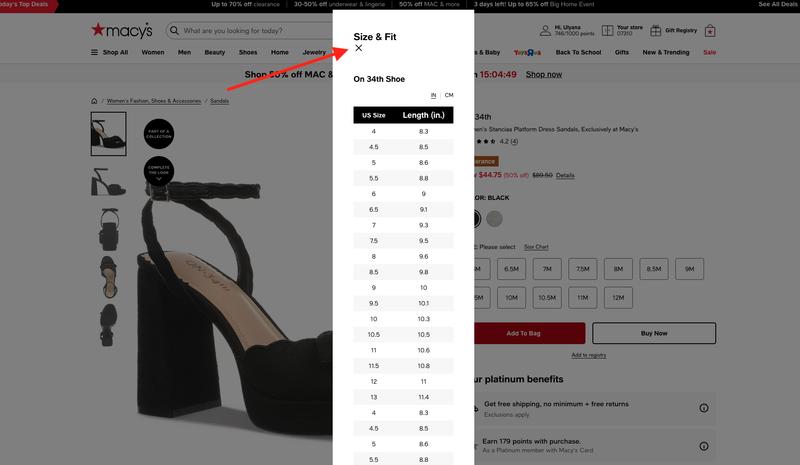Open free shipping benefit info icon
This screenshot has width=800, height=465.
click(704, 408)
